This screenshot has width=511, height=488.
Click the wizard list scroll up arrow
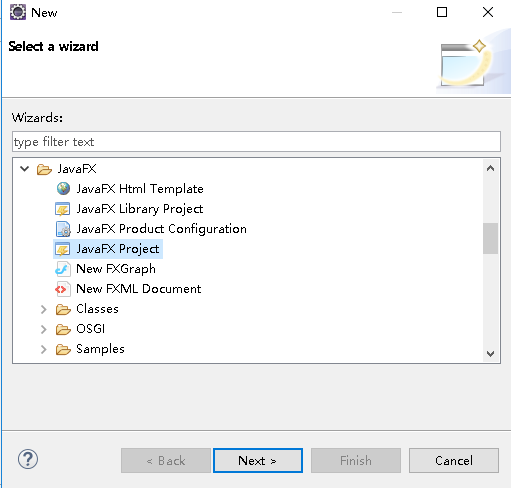pos(490,168)
